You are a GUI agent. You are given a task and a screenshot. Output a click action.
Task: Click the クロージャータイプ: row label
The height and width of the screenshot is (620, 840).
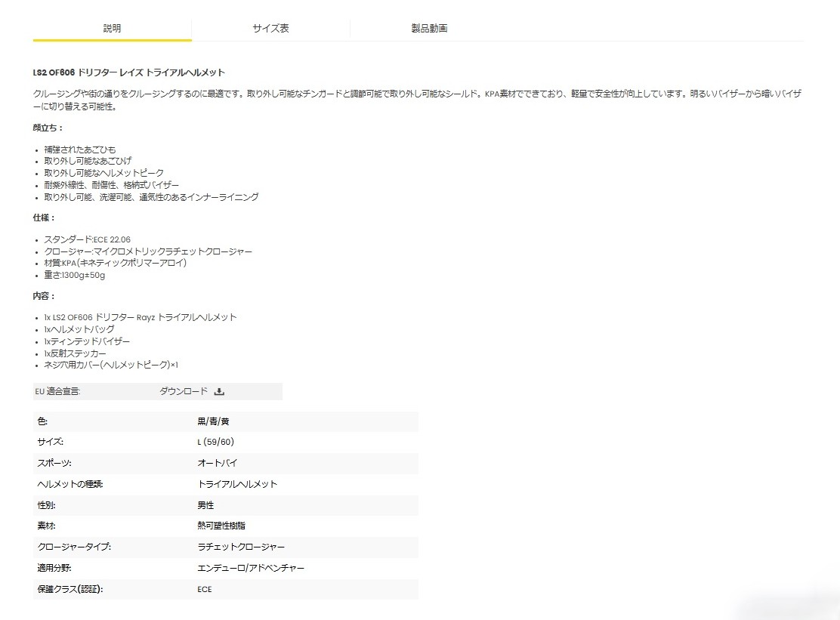74,547
